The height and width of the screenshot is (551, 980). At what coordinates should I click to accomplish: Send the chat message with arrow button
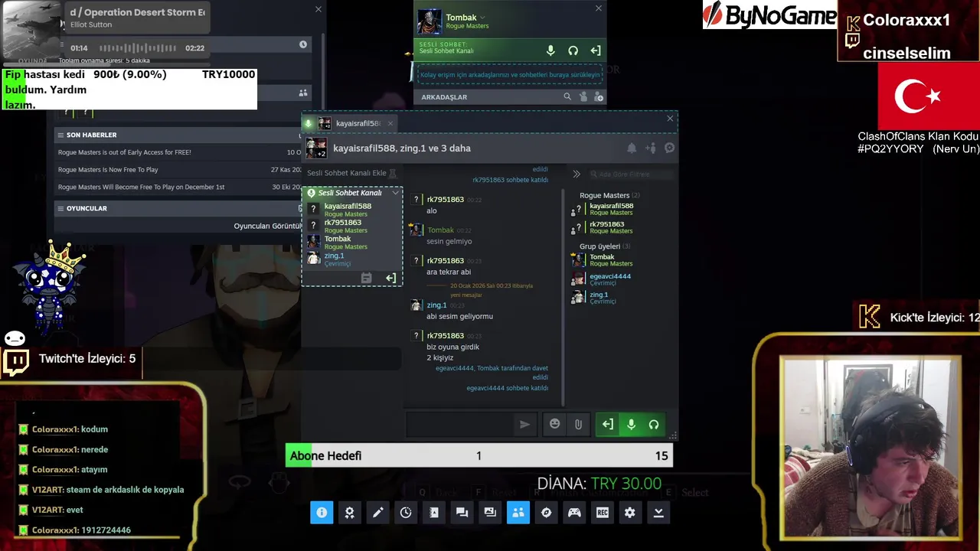point(524,424)
